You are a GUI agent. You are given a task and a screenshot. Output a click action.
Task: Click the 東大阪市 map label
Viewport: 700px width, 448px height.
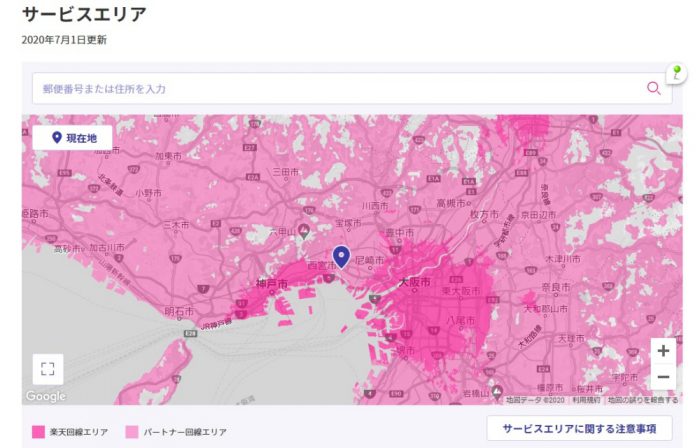click(461, 291)
